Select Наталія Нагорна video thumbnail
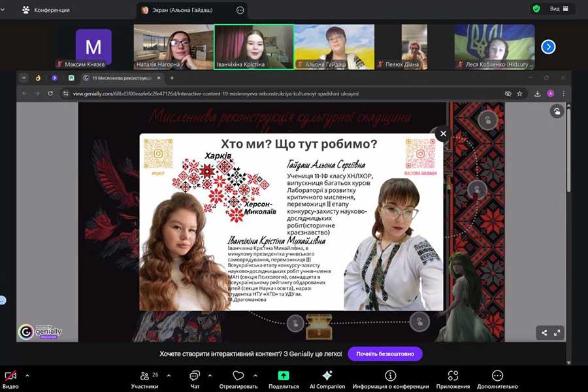The height and width of the screenshot is (392, 588). pyautogui.click(x=174, y=47)
